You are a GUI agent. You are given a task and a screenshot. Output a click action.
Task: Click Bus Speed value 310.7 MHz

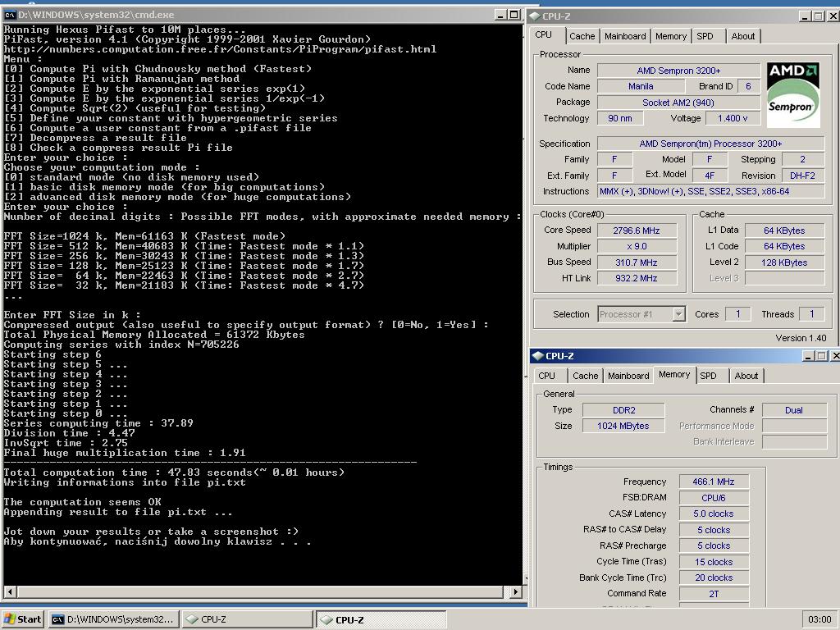point(637,262)
